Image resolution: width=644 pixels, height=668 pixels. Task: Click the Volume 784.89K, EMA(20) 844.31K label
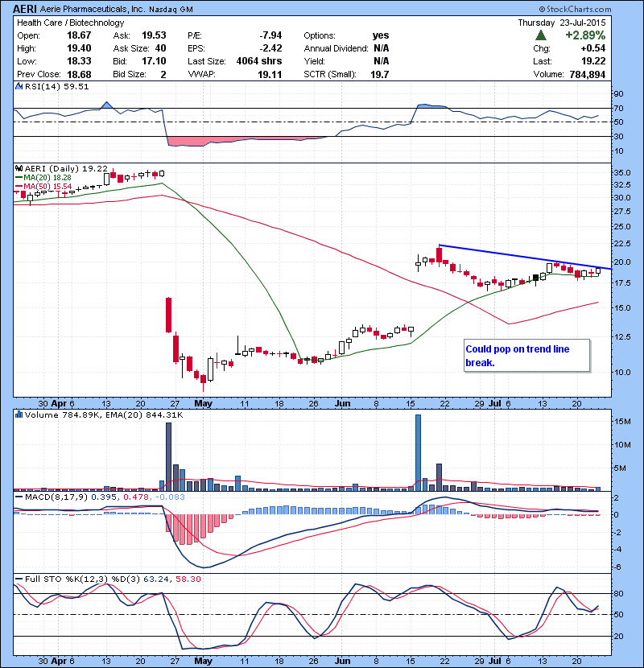pos(104,414)
